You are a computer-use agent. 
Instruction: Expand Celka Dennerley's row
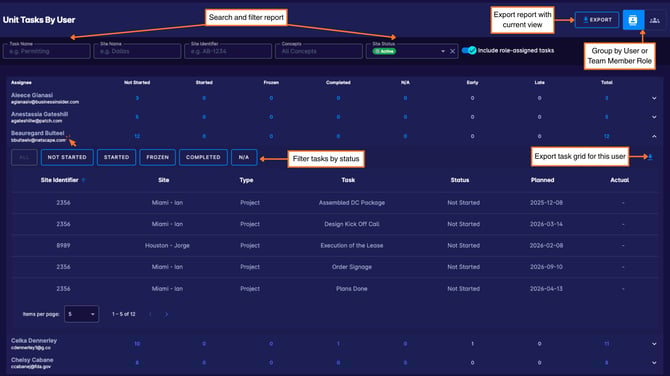[x=654, y=344]
